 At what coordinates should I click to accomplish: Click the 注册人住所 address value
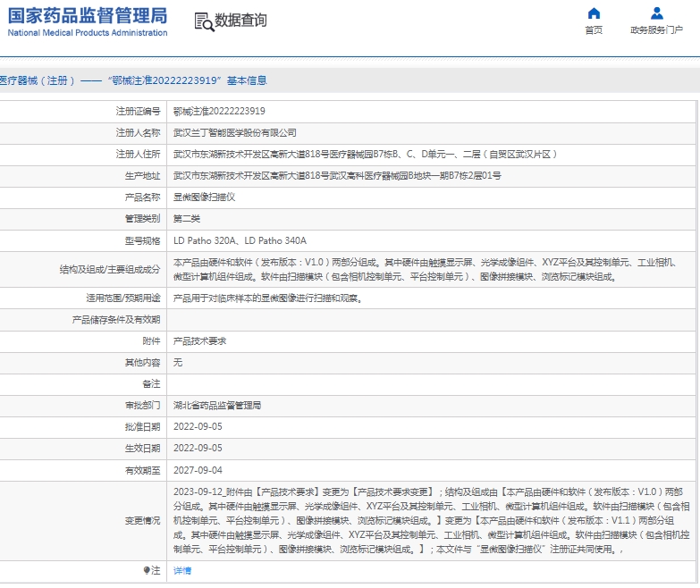365,155
